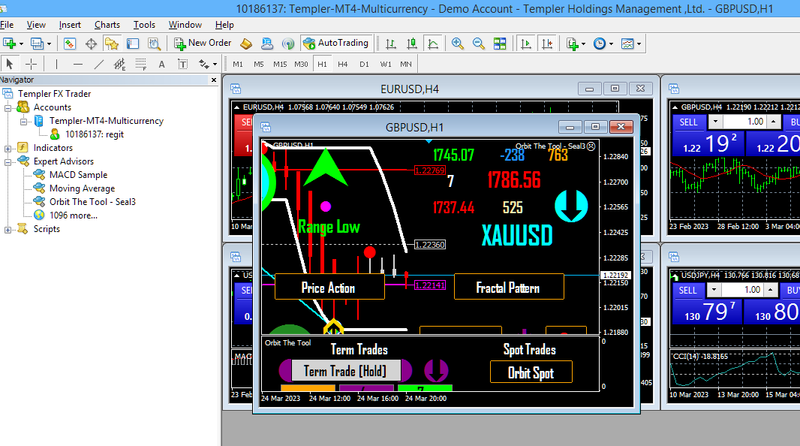Open the Market Watch window icon
Image resolution: width=800 pixels, height=446 pixels.
(69, 44)
